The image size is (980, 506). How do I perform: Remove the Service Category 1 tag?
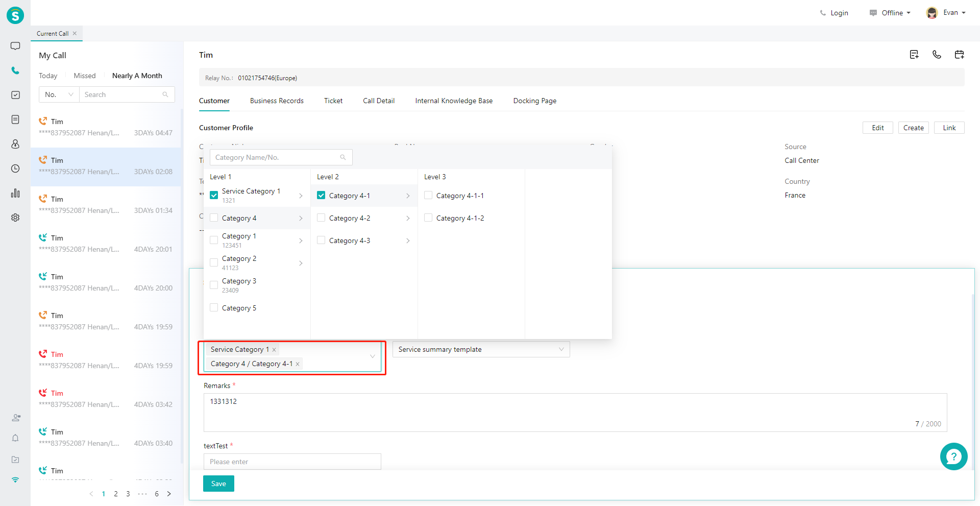pyautogui.click(x=274, y=350)
